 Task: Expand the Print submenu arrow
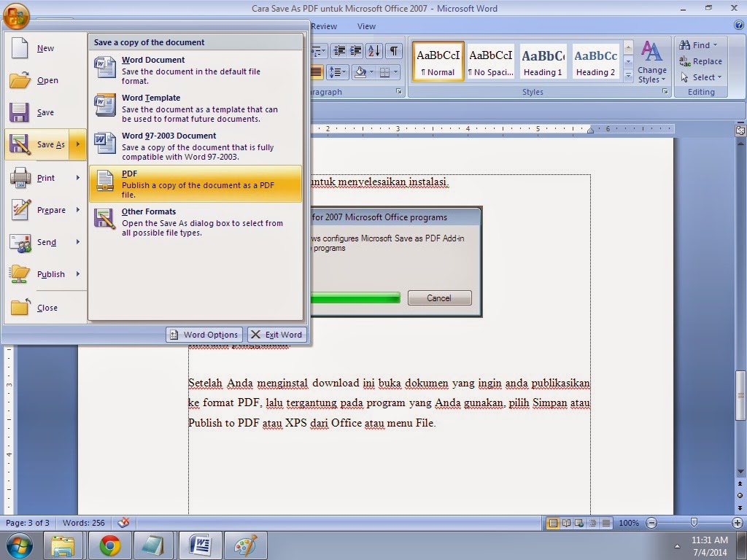coord(77,178)
